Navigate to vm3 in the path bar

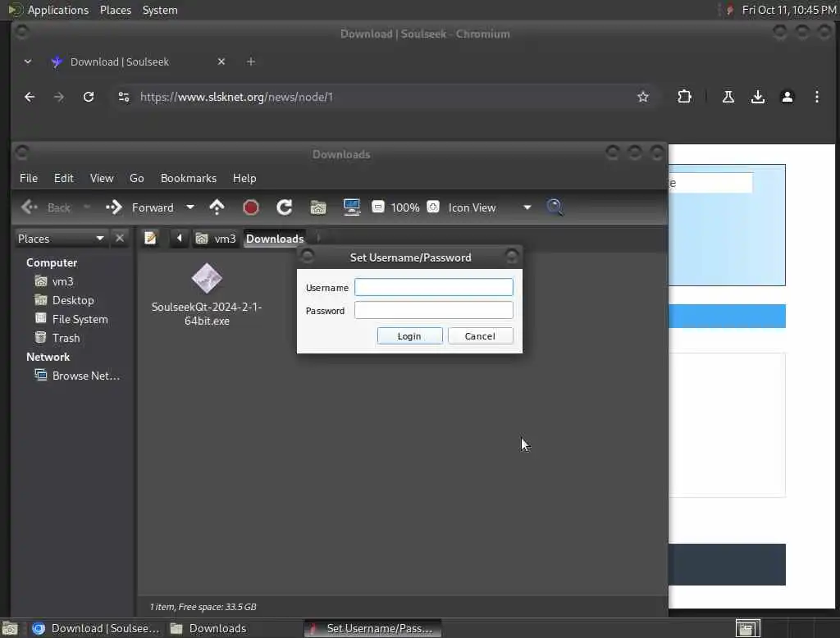tap(216, 239)
